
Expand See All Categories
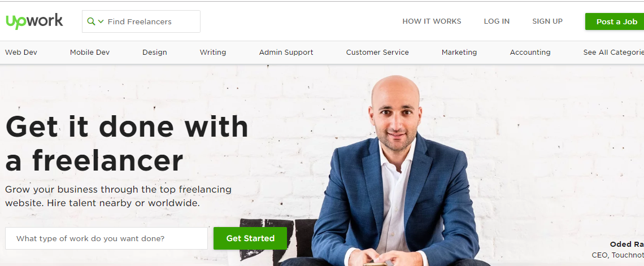[613, 52]
